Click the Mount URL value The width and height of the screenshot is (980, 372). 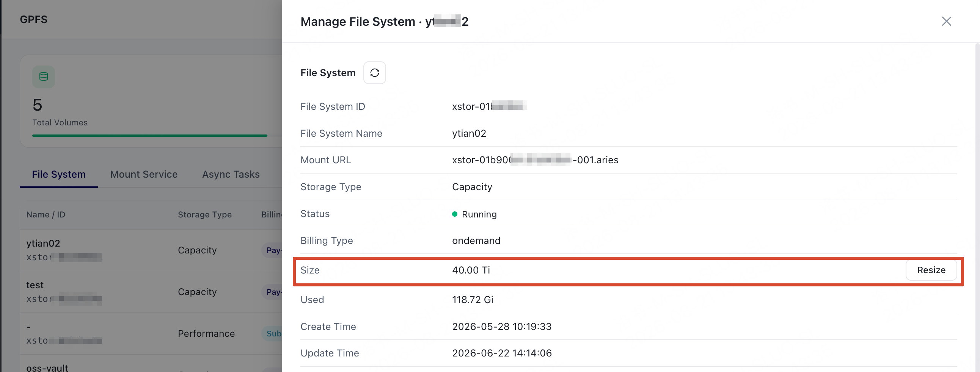(535, 160)
